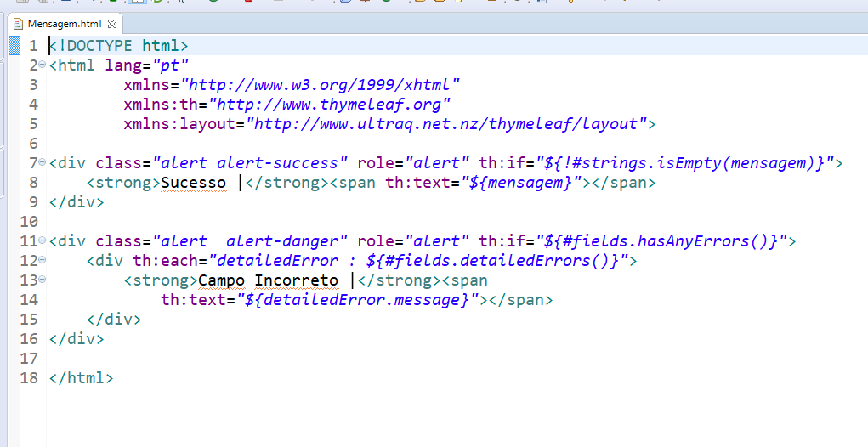The width and height of the screenshot is (868, 447).
Task: Click the "alert alert-danger" class value
Action: [x=250, y=241]
